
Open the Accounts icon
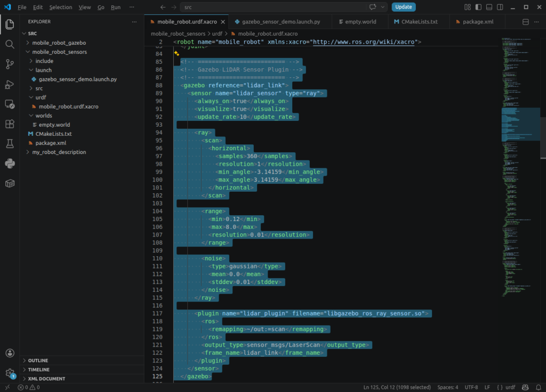[x=10, y=353]
